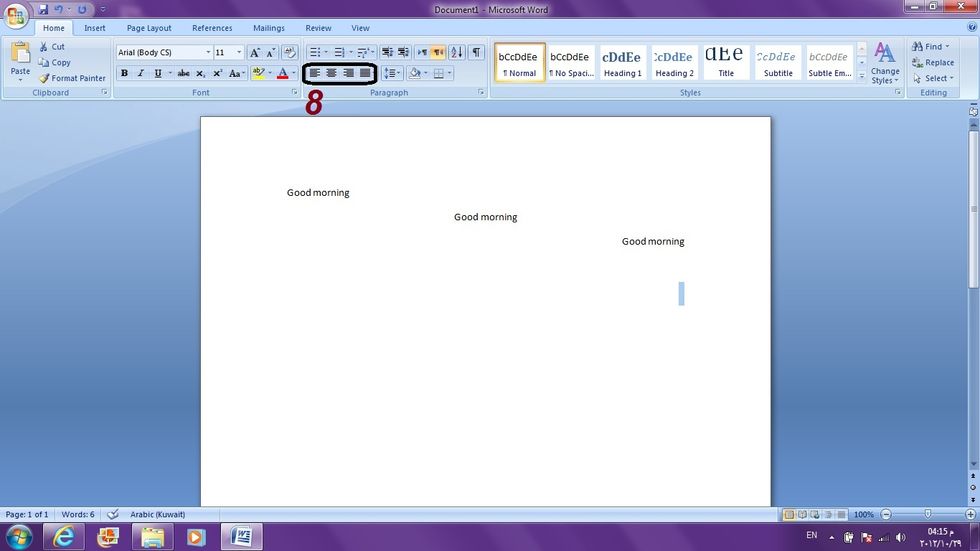Open the font name dropdown
This screenshot has height=551, width=980.
tap(208, 52)
